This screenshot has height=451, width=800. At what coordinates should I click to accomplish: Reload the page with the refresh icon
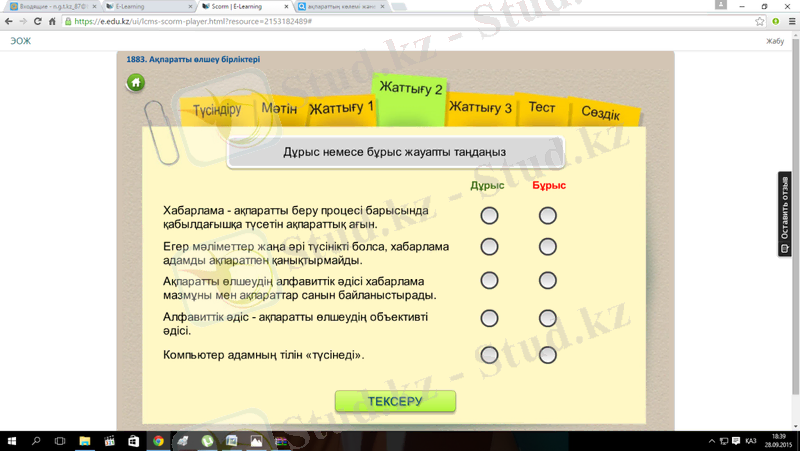52,21
